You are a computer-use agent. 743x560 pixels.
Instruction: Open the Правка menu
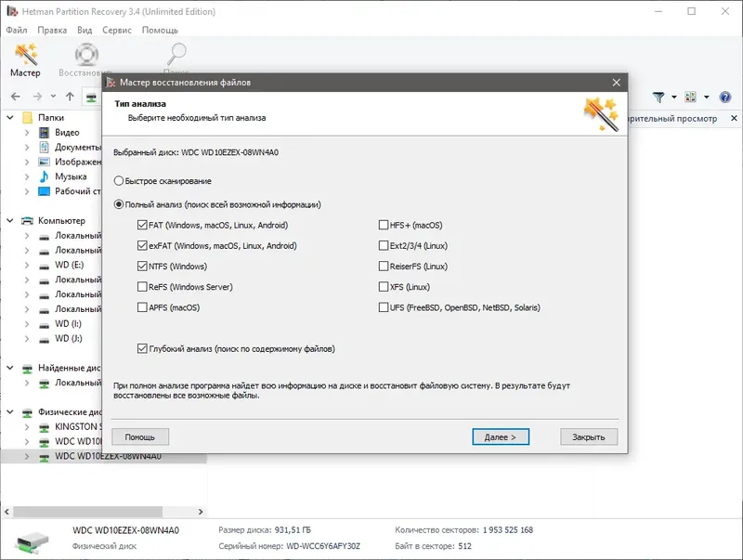tap(52, 31)
